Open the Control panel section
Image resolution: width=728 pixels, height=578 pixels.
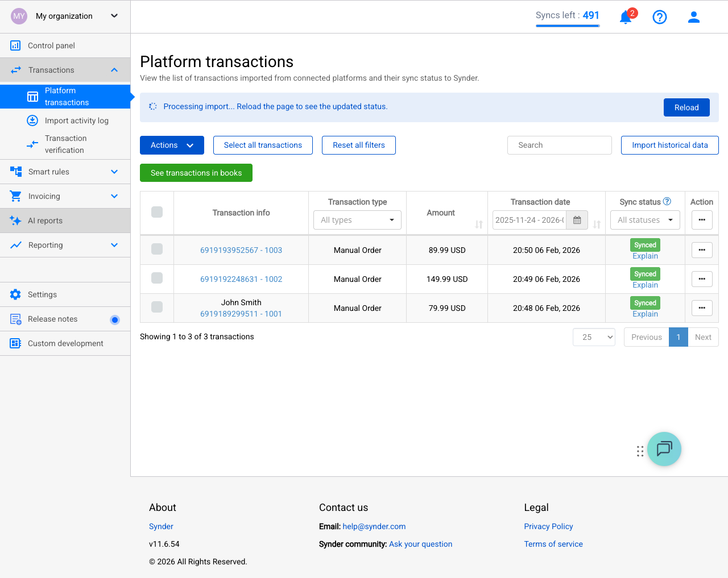51,45
